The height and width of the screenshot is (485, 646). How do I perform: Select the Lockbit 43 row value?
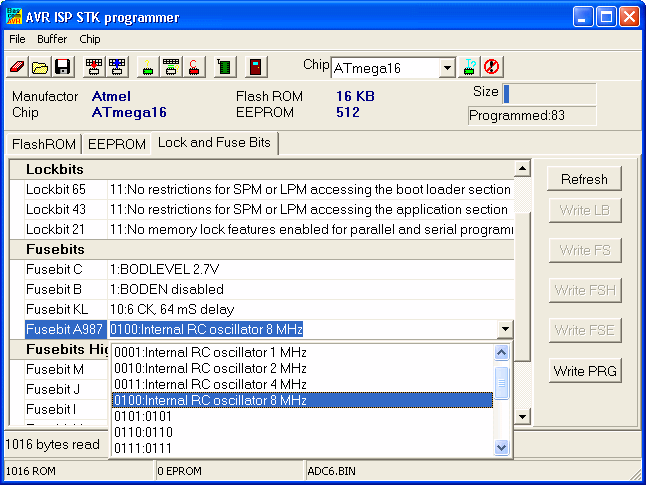coord(311,209)
